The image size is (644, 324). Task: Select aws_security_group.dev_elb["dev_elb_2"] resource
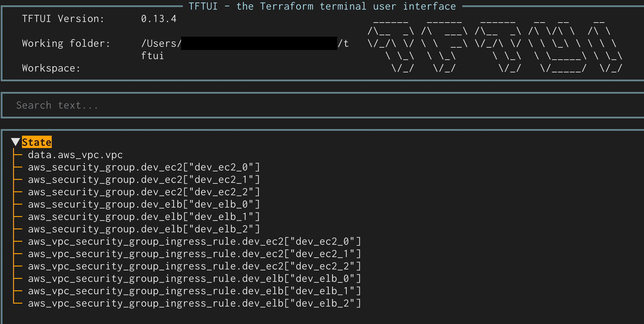click(x=144, y=229)
